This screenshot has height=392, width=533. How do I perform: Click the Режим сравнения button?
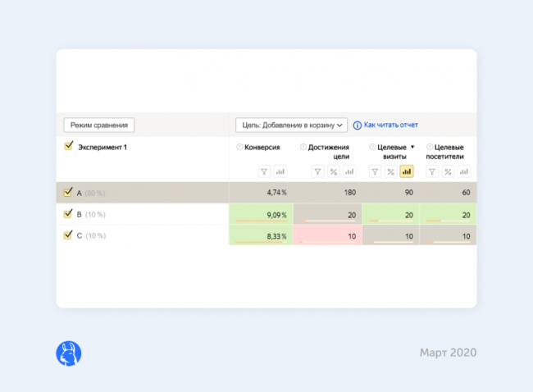point(99,125)
